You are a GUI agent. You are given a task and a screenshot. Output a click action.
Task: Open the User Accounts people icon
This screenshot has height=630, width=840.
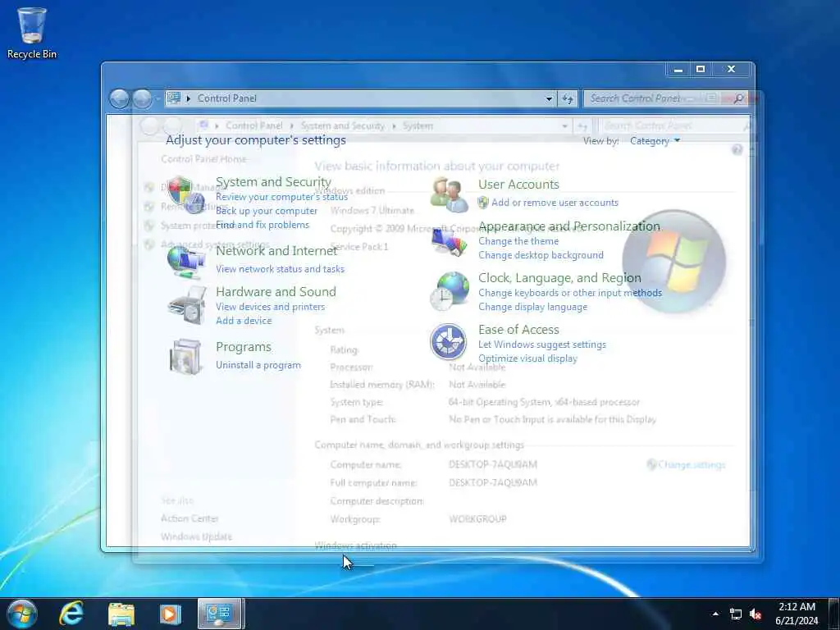coord(449,194)
